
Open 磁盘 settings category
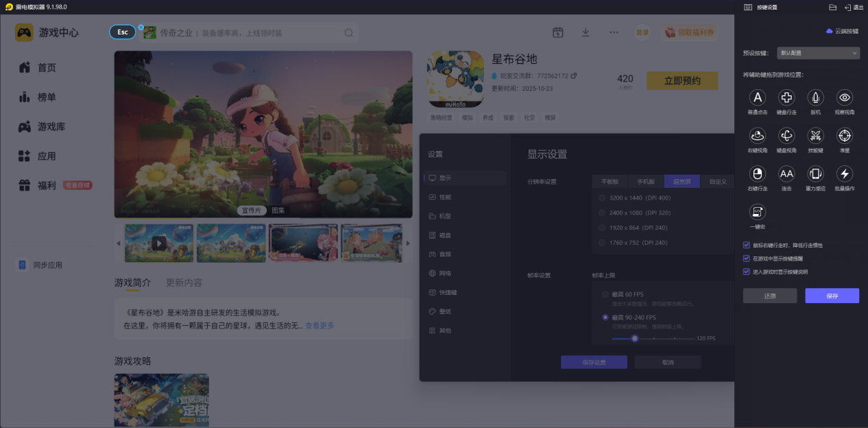465,235
